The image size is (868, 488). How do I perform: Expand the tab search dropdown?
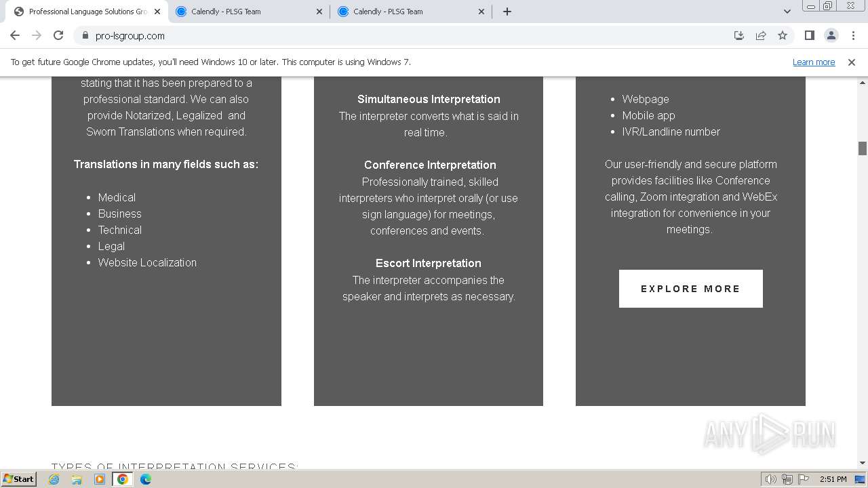tap(787, 12)
